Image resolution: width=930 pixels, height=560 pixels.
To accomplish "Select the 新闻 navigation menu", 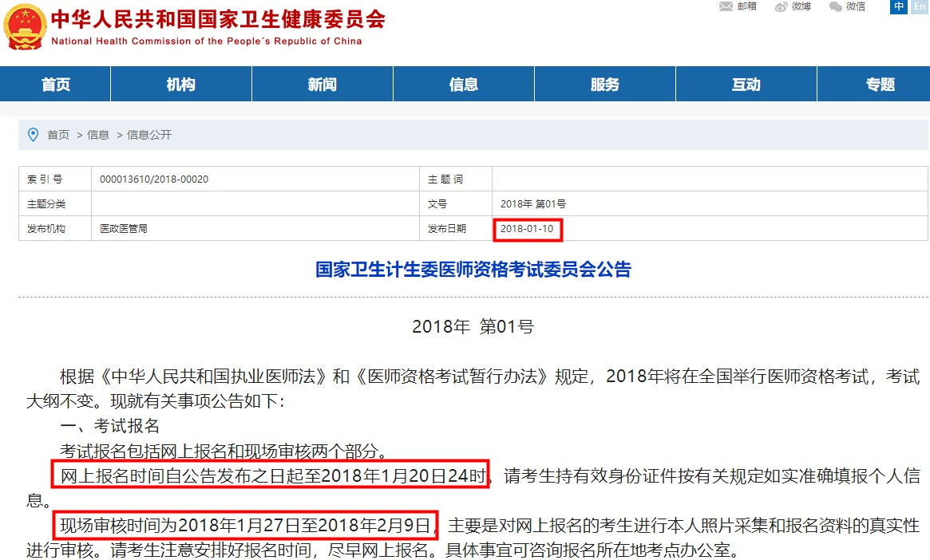I will pos(323,85).
